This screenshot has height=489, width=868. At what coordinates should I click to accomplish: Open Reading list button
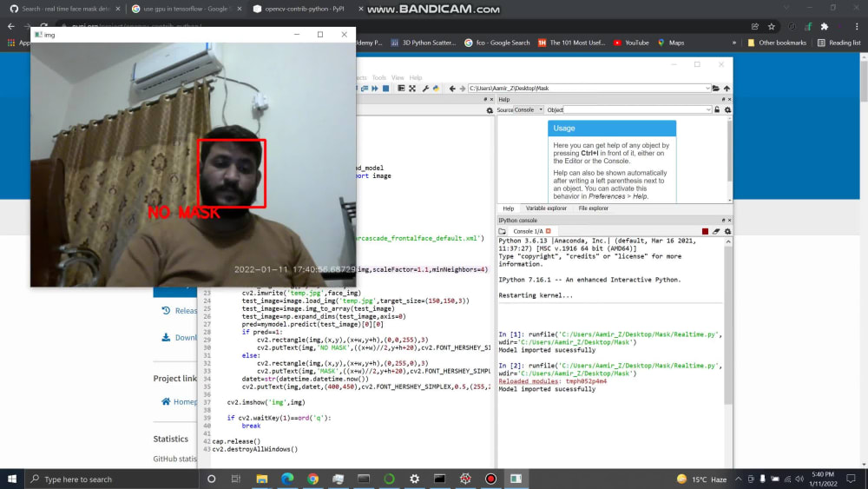click(839, 43)
